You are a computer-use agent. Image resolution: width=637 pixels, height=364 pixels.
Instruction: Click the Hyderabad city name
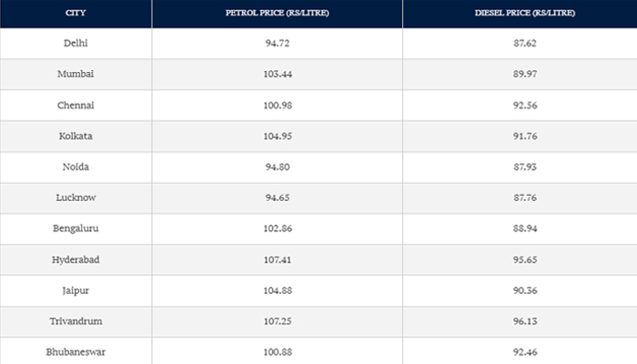[x=76, y=260]
